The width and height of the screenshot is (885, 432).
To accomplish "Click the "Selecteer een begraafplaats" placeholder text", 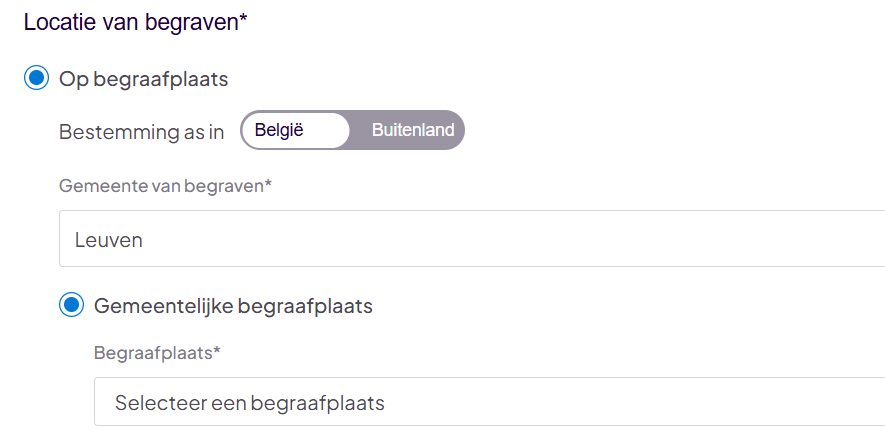I will tap(250, 403).
